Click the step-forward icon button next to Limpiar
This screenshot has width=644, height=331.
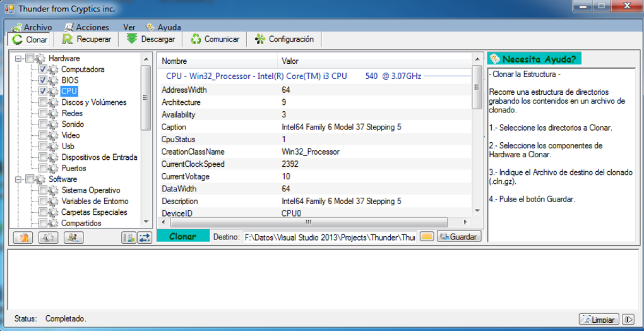(628, 319)
